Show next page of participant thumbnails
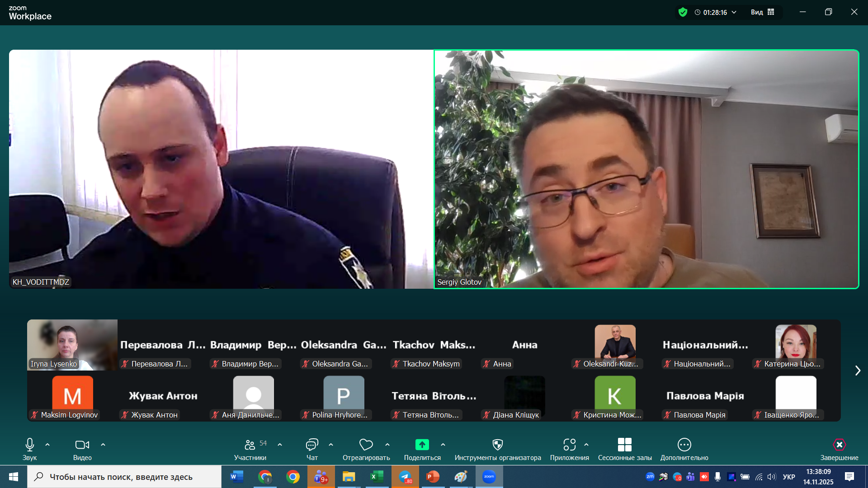The width and height of the screenshot is (868, 488). coord(858,371)
